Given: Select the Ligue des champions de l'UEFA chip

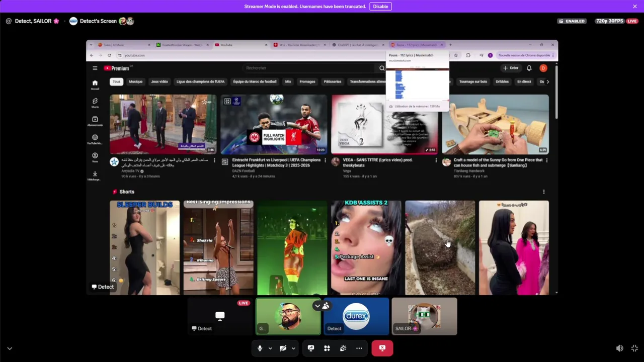Looking at the screenshot, I should [200, 81].
